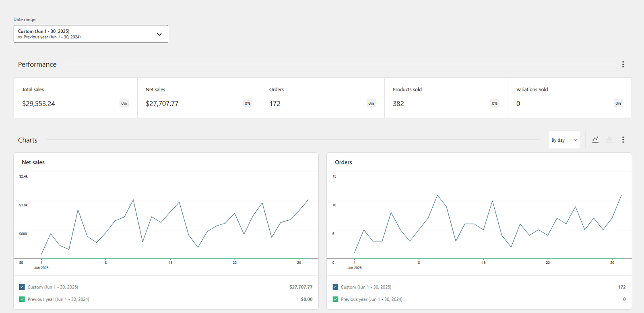This screenshot has height=313, width=644.
Task: Open the Total sales report card
Action: point(75,98)
